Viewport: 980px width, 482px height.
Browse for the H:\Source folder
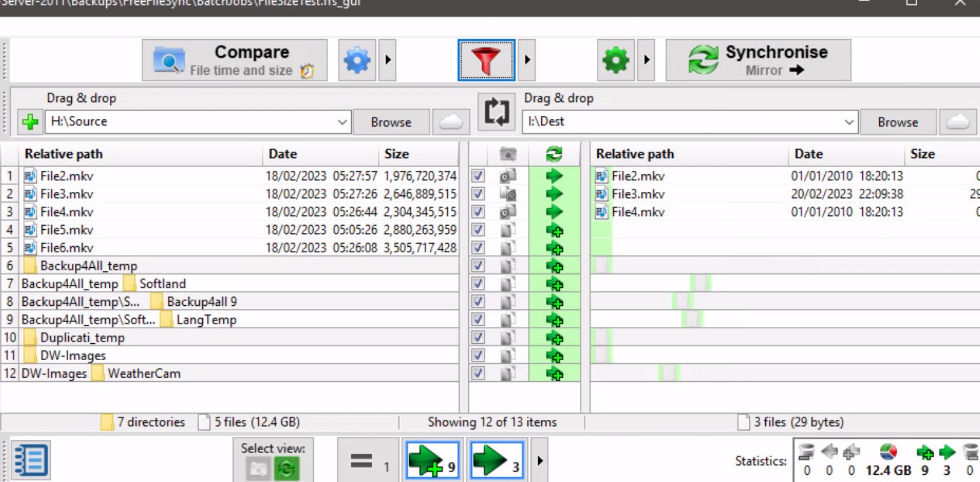pyautogui.click(x=391, y=122)
